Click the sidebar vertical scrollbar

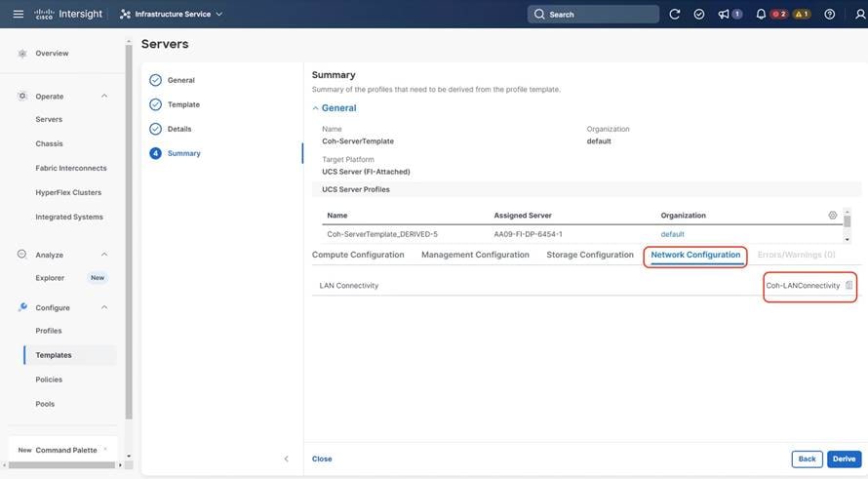(x=129, y=232)
